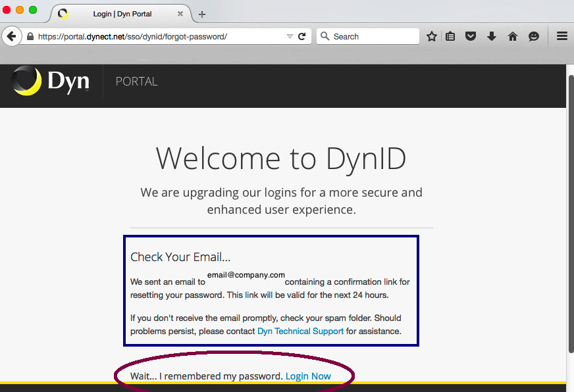Bookmark this page with the star icon
574x392 pixels.
tap(432, 36)
